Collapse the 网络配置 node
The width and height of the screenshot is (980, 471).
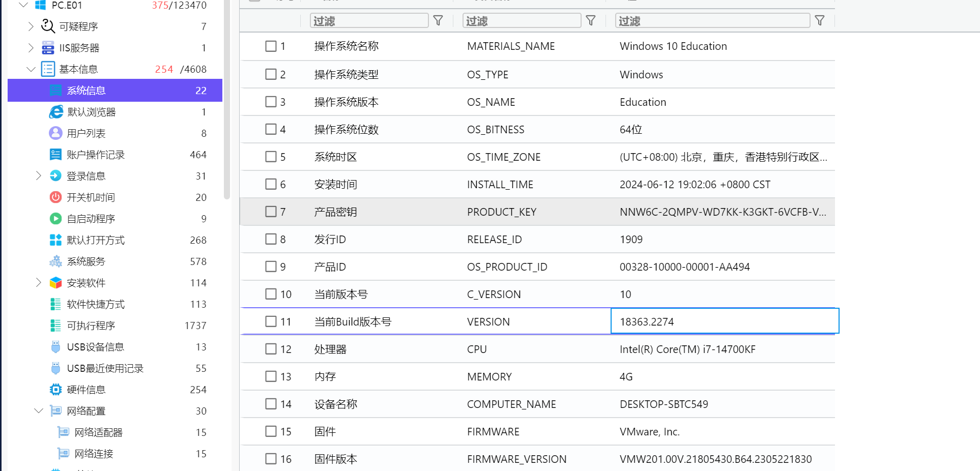click(39, 410)
